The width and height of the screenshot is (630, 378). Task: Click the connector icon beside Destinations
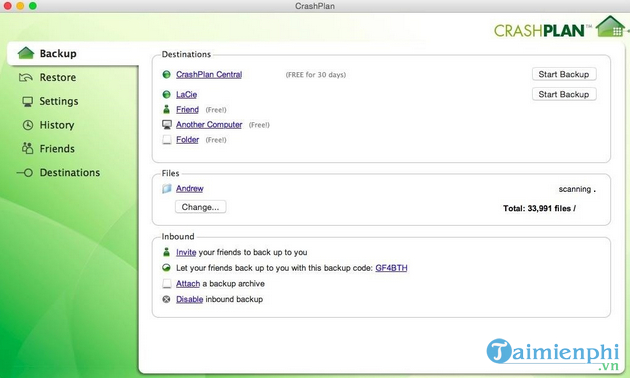coord(25,173)
